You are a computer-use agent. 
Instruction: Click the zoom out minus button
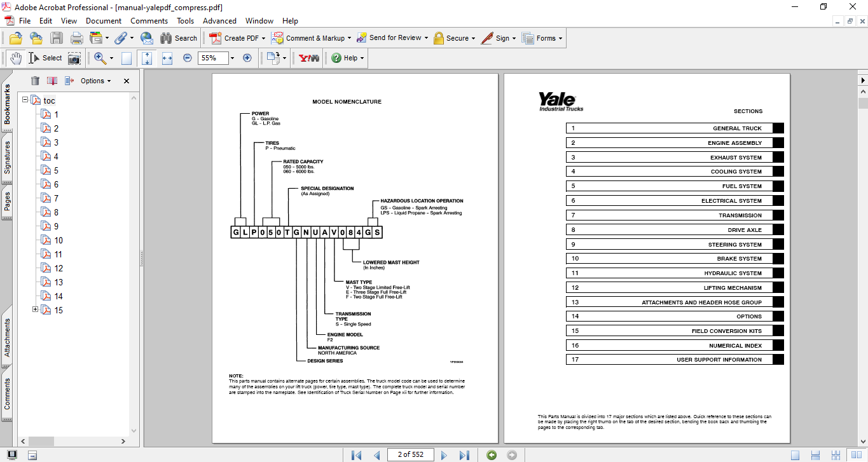[x=188, y=58]
